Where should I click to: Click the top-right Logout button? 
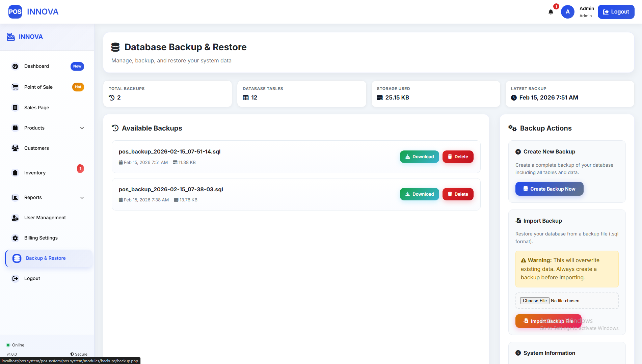click(x=616, y=12)
